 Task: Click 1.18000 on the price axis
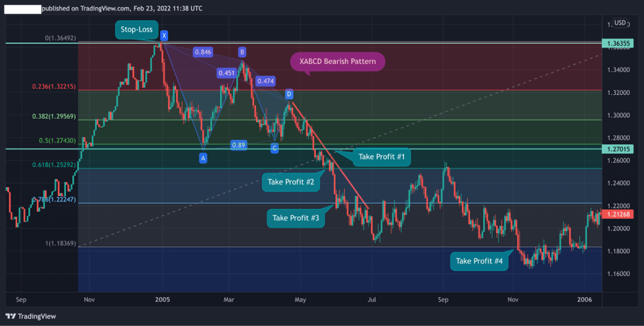(619, 251)
